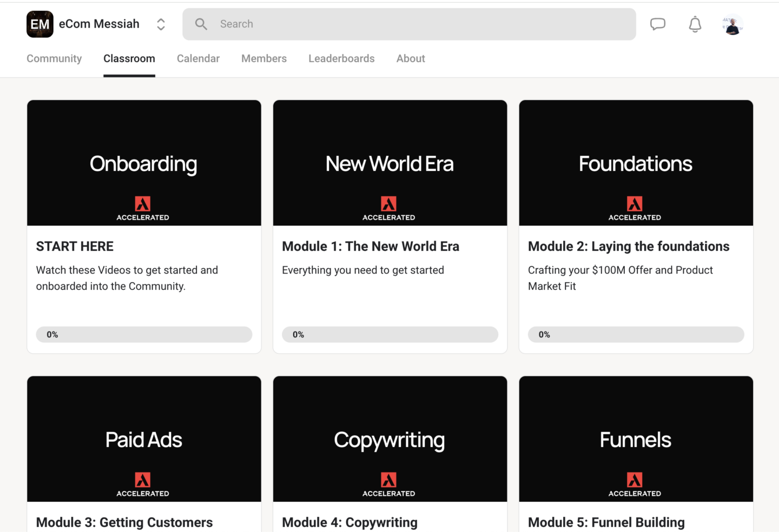Focus the Search input field
This screenshot has width=779, height=532.
tap(409, 24)
